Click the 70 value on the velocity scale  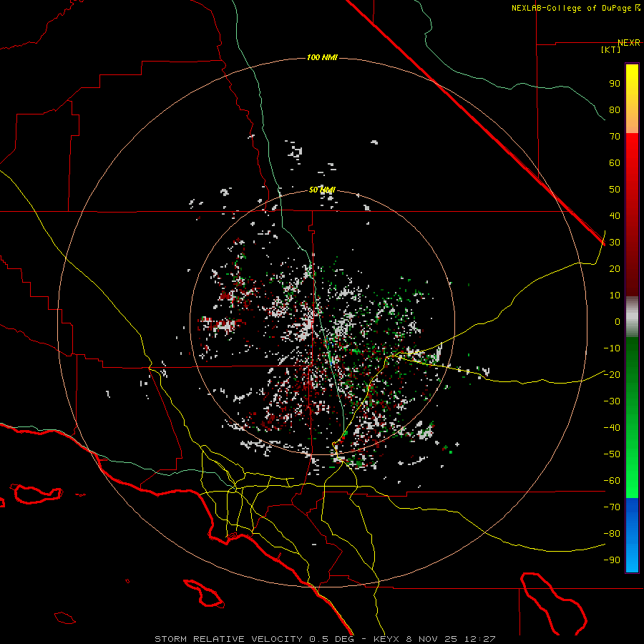click(x=615, y=137)
